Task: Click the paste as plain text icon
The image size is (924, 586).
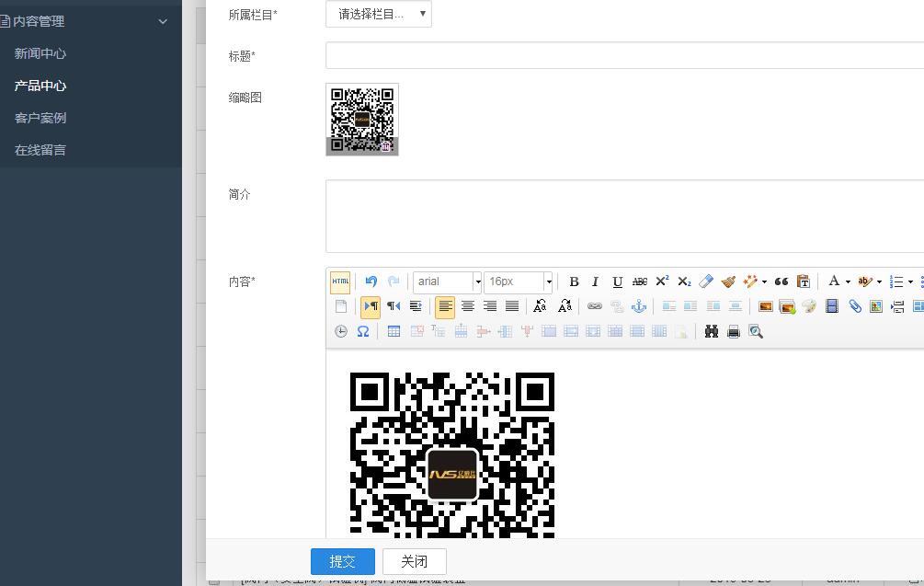Action: pos(804,282)
